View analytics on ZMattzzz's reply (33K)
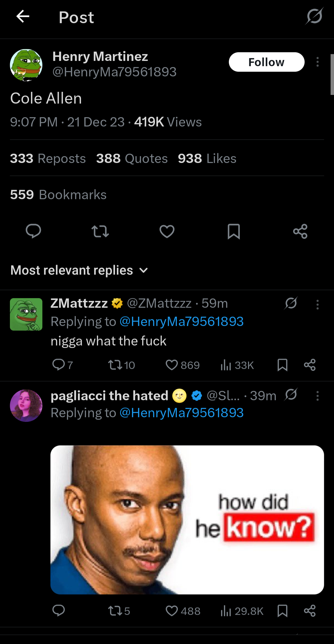 pos(237,365)
